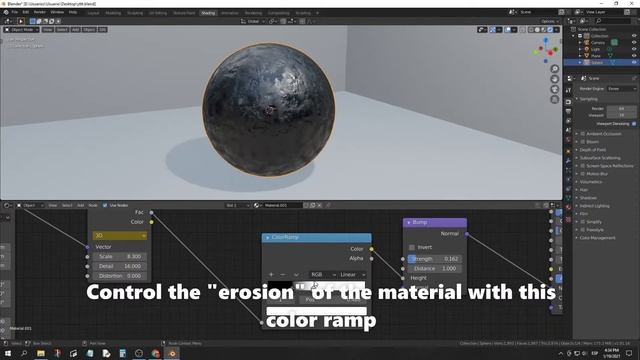Open the Render menu
640x360 pixels.
40,13
